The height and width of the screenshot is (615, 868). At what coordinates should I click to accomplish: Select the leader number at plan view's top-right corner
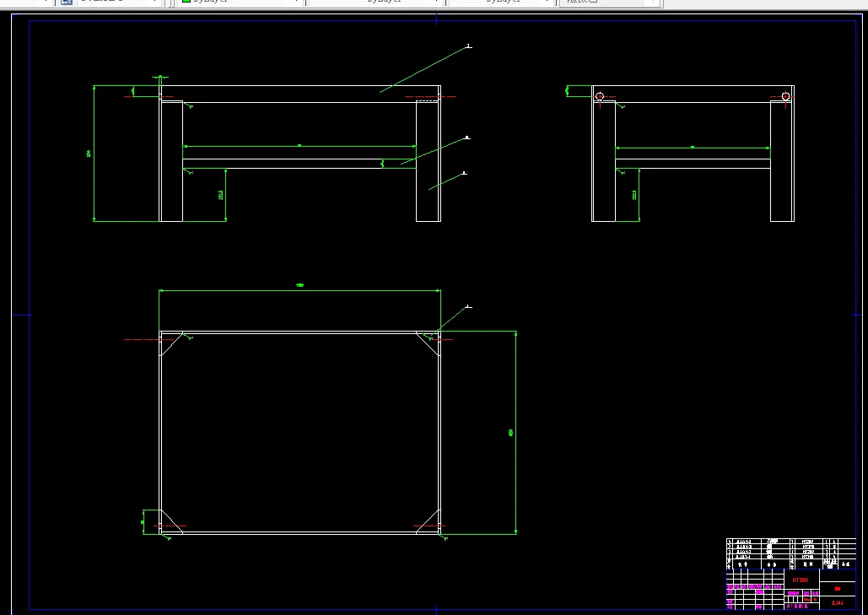pyautogui.click(x=468, y=306)
